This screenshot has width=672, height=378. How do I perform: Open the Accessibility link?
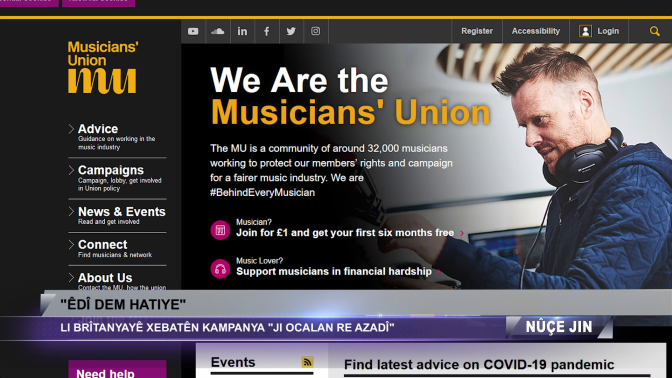[x=536, y=31]
